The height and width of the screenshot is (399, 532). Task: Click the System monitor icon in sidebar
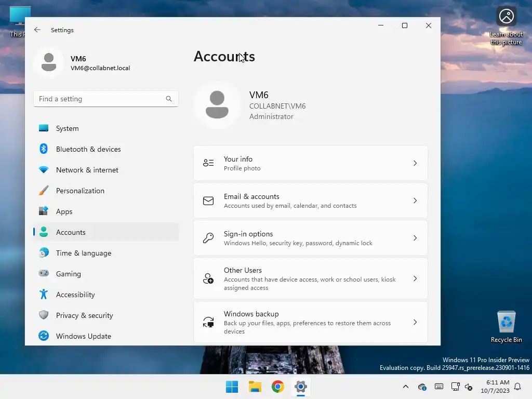pos(44,128)
